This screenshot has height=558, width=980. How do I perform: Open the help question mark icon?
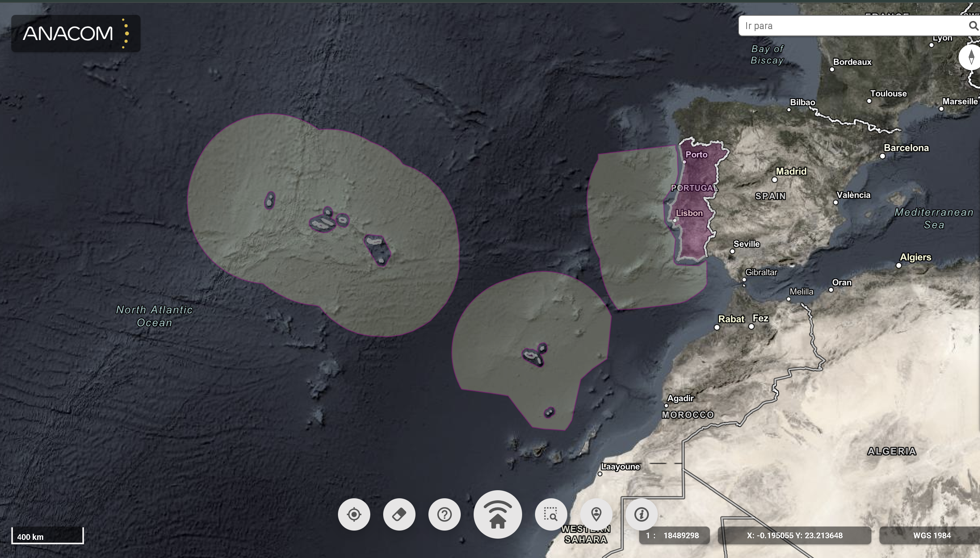click(445, 514)
